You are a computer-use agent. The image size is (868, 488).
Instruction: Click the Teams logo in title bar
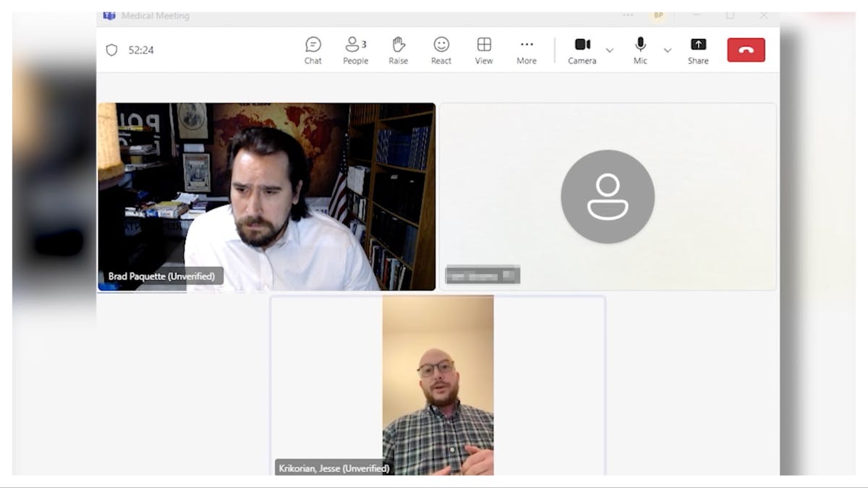(109, 15)
